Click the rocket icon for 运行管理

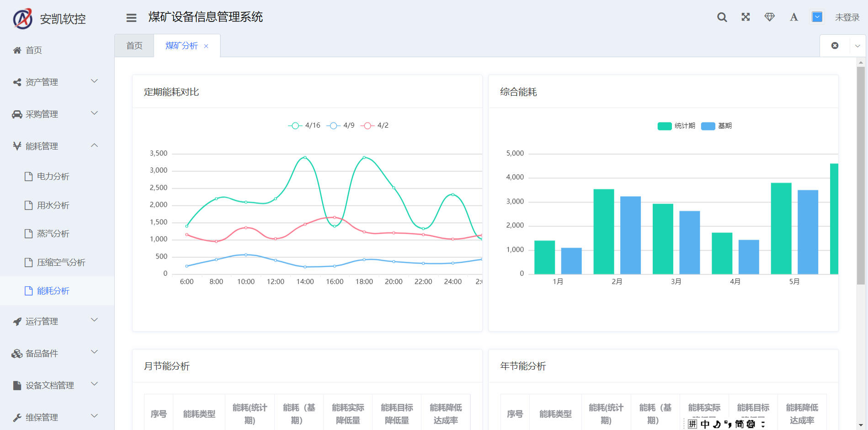click(x=17, y=322)
